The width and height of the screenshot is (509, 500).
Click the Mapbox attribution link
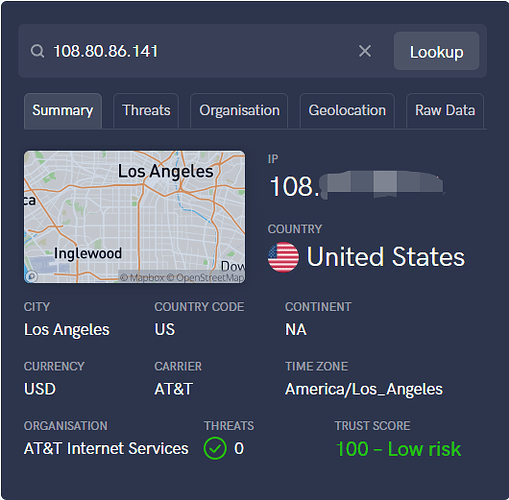(142, 277)
